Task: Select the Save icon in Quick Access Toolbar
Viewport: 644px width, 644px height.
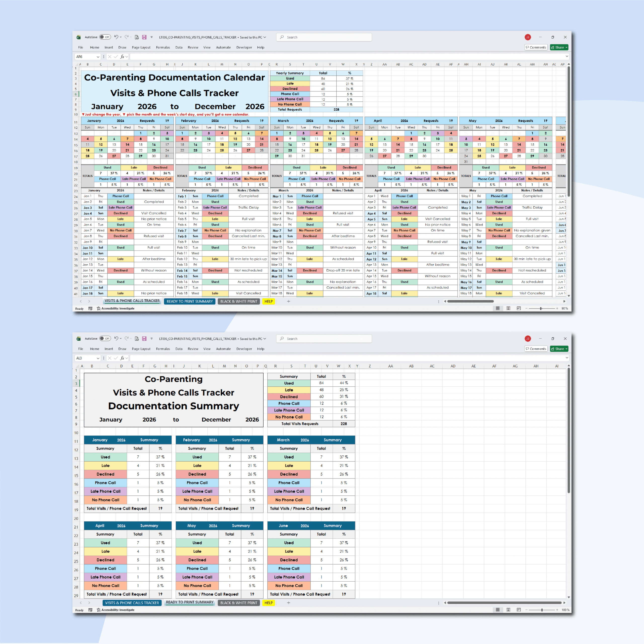Action: point(144,37)
